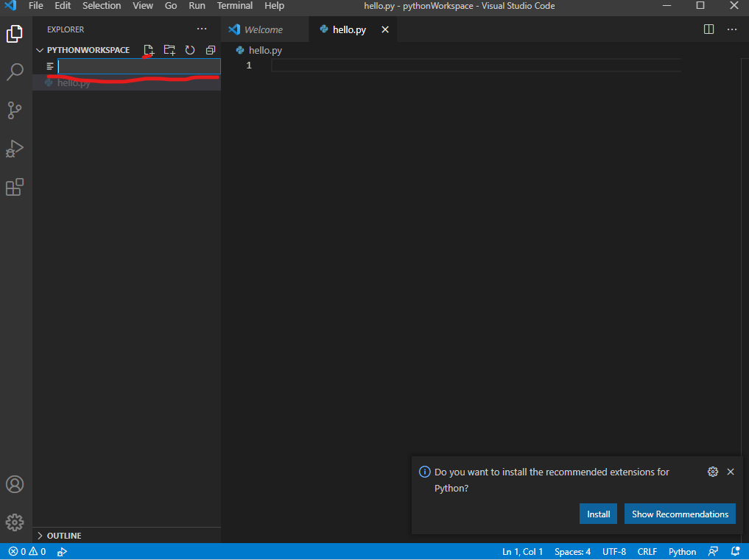
Task: Open the Help menu
Action: click(274, 6)
